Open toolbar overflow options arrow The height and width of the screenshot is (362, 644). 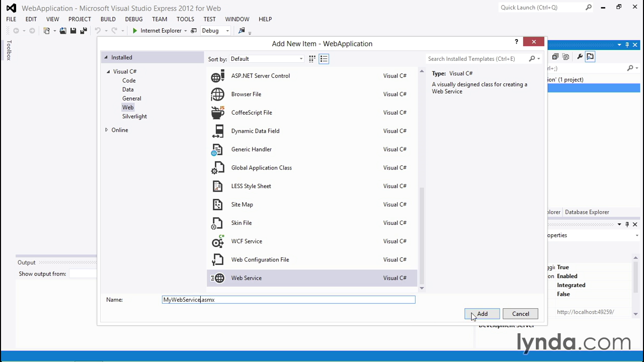(250, 32)
